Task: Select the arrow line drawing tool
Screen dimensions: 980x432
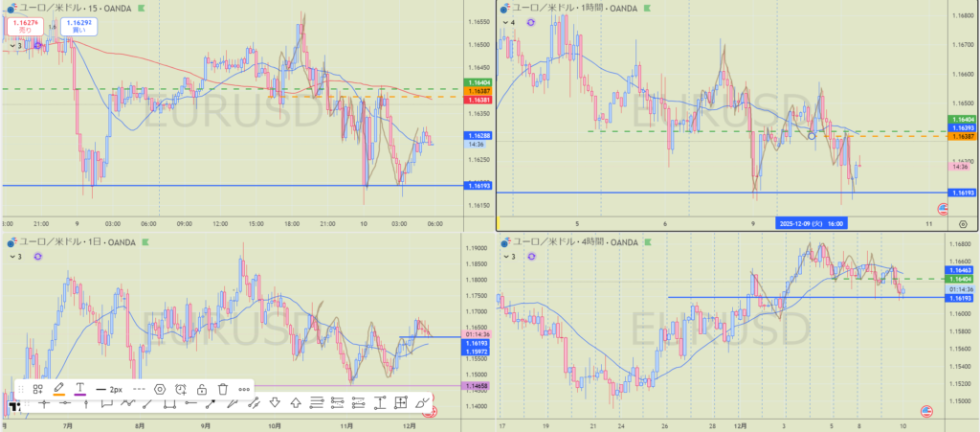Action: click(x=211, y=402)
